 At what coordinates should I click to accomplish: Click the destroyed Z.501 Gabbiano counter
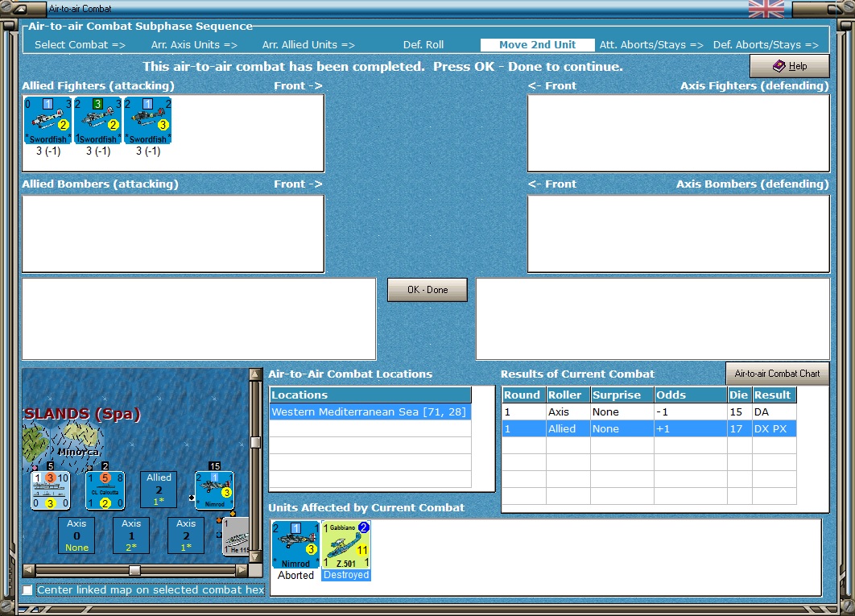pyautogui.click(x=346, y=544)
